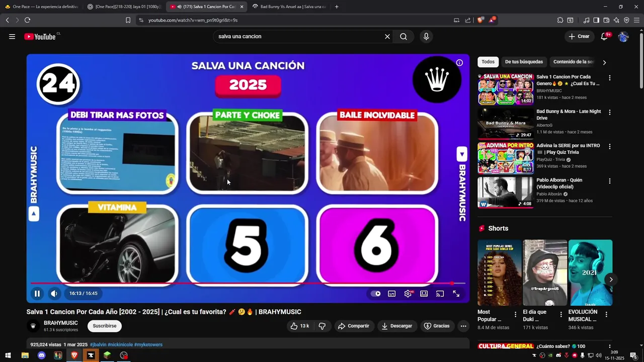Go back in browser history
This screenshot has width=644, height=362.
(x=7, y=20)
